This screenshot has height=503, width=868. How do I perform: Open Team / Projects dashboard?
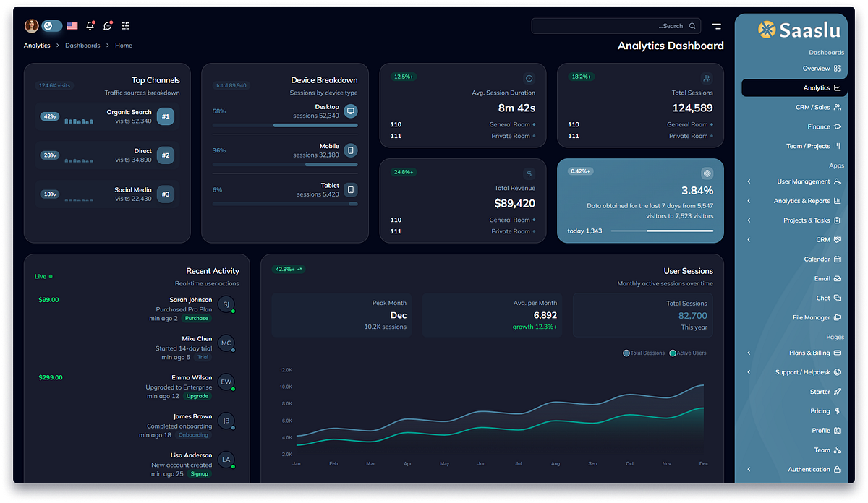pos(793,146)
